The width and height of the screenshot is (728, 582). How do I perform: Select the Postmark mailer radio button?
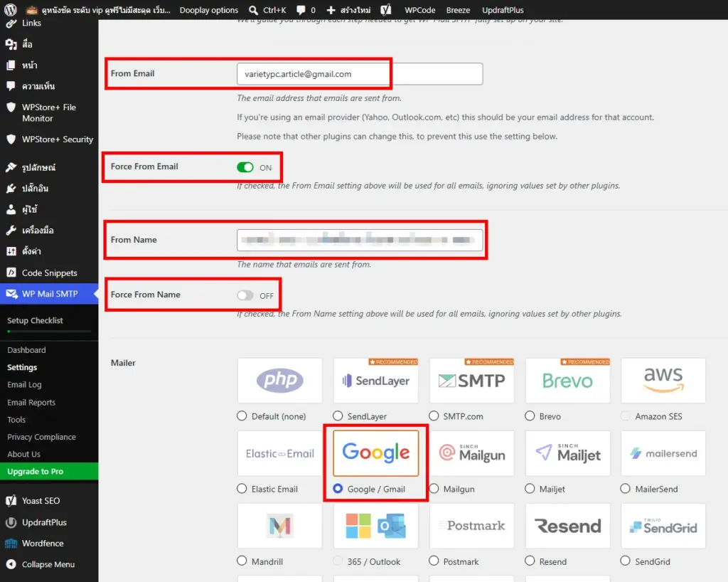pos(434,561)
